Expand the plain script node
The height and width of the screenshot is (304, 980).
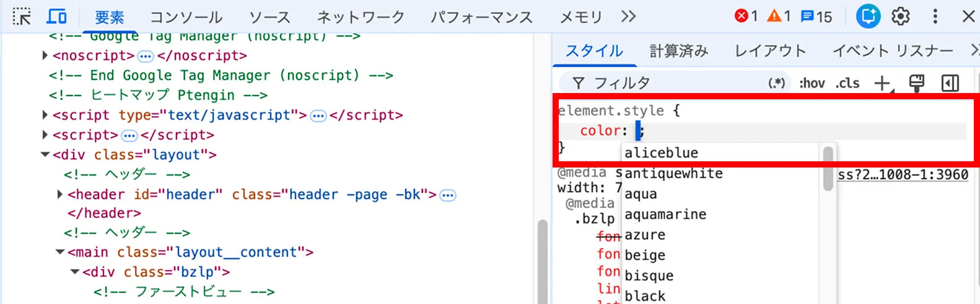45,135
